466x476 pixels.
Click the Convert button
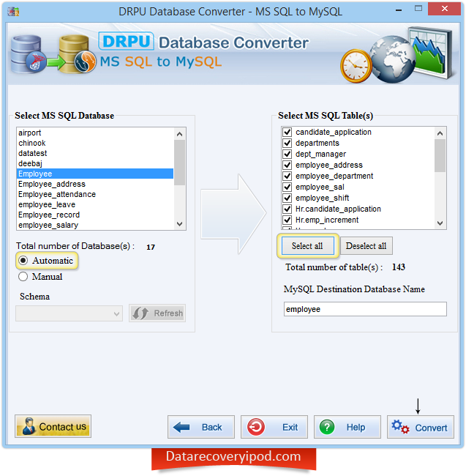tap(421, 428)
